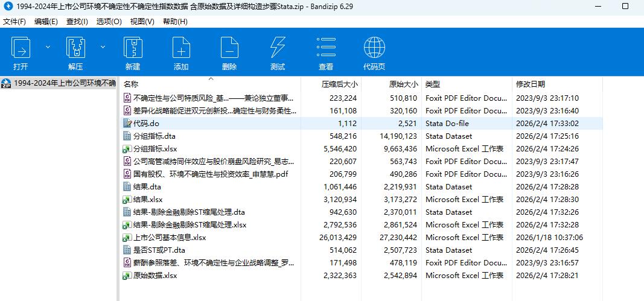Click the Do-file icon of 代码.do
This screenshot has width=644, height=301.
click(x=127, y=123)
